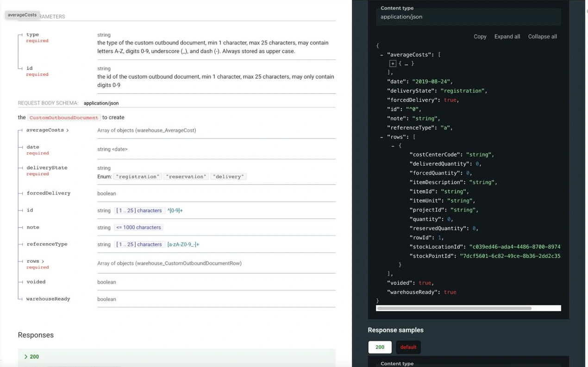Click Expand all in the request sample
The height and width of the screenshot is (367, 588).
tap(507, 37)
